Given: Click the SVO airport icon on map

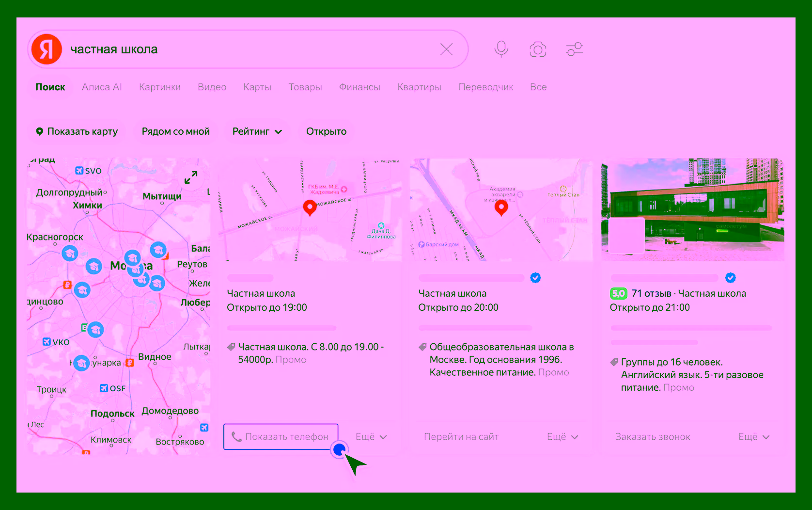Looking at the screenshot, I should coord(79,171).
